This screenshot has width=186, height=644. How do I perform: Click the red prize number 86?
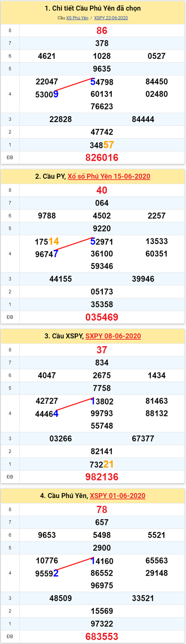[102, 31]
